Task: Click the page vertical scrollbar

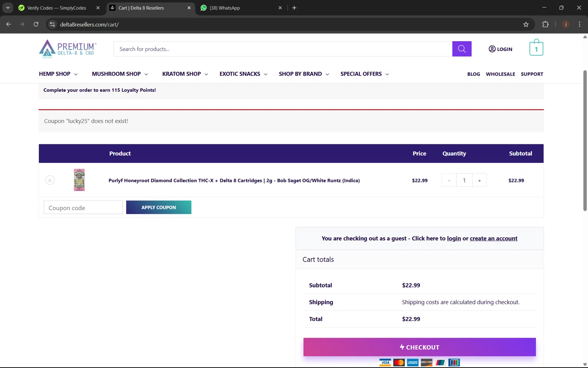Action: (585, 140)
